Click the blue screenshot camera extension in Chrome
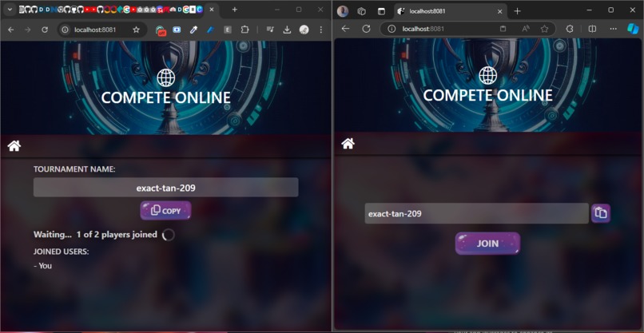Viewport: 644px width, 333px height. point(177,30)
